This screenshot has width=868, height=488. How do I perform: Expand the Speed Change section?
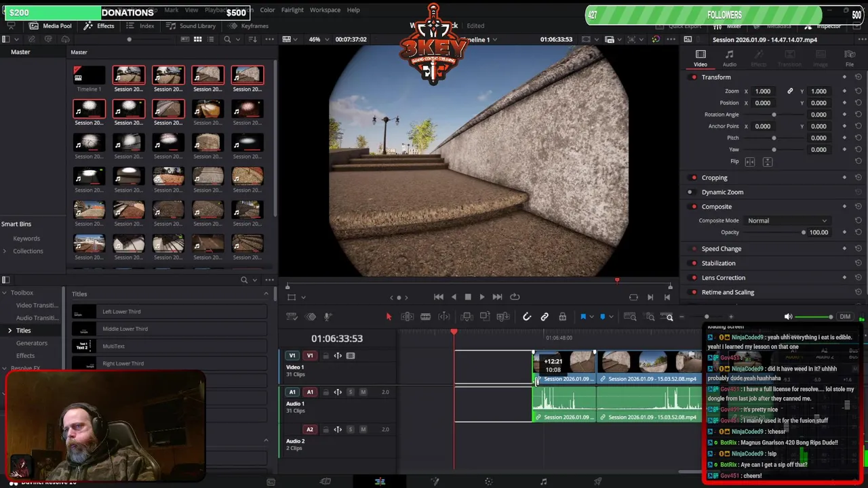click(x=722, y=249)
